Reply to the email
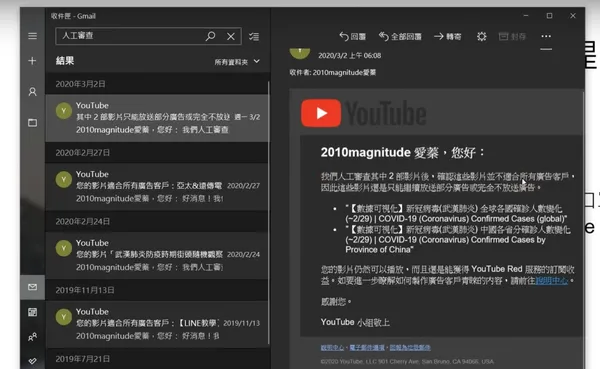600x369 pixels. pyautogui.click(x=352, y=36)
